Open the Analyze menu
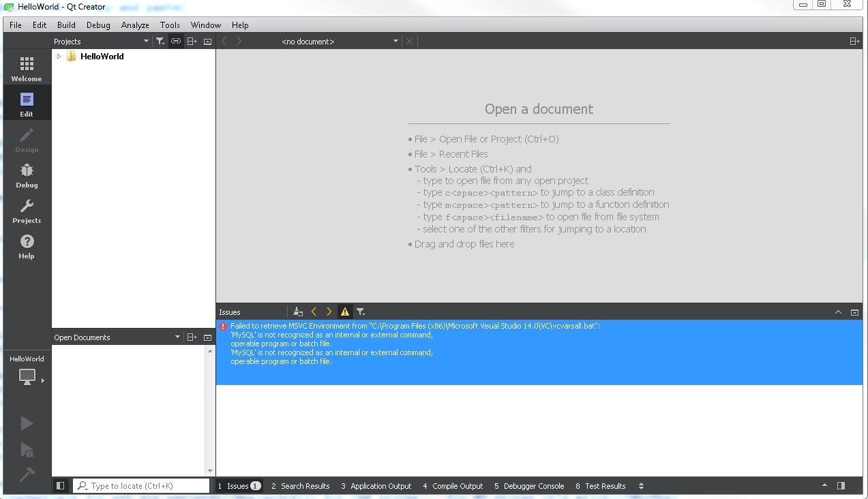 (135, 25)
